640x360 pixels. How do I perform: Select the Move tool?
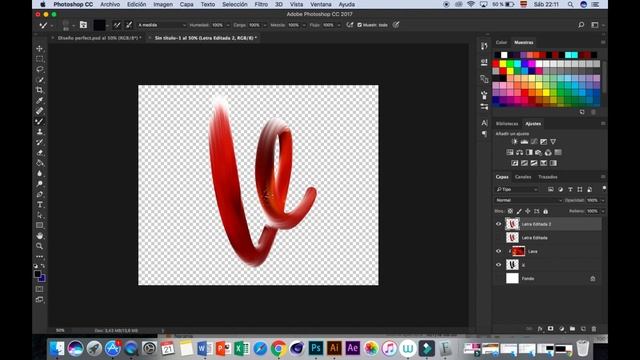pos(40,49)
